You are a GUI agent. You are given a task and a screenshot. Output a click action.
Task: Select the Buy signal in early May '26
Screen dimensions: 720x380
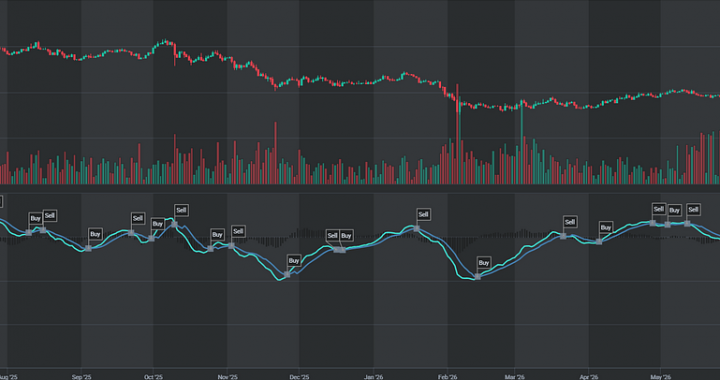(675, 210)
